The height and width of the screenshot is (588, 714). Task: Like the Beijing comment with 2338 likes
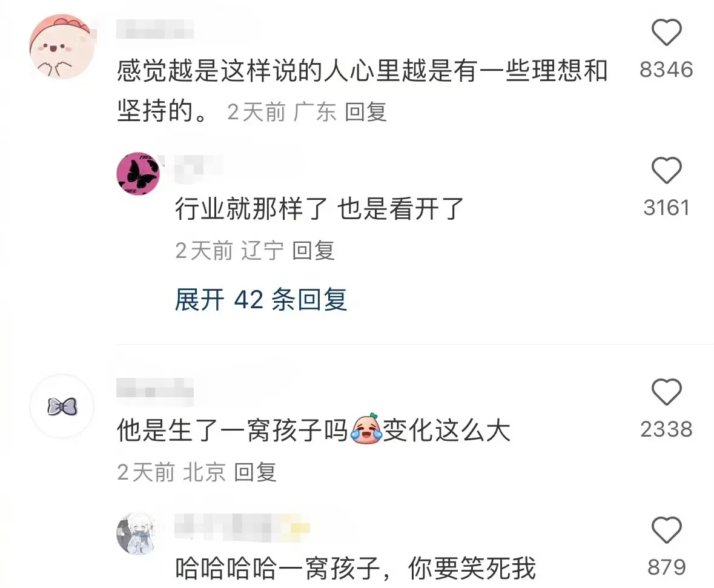coord(666,392)
